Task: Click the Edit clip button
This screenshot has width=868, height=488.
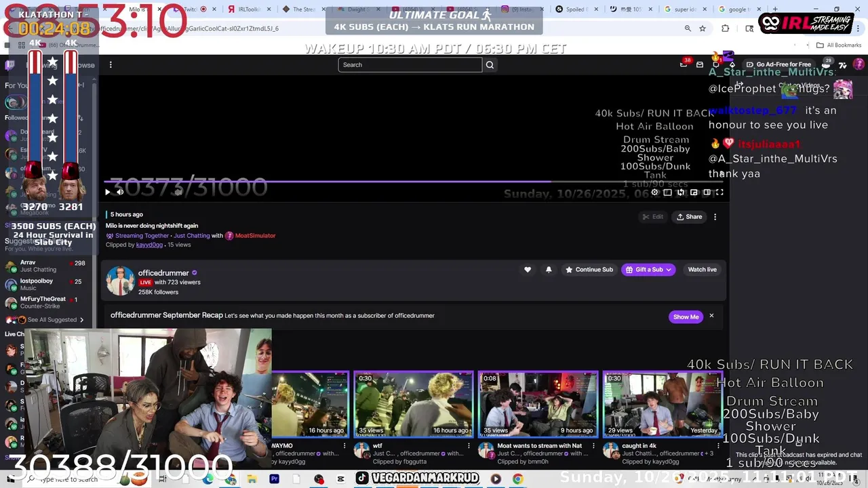Action: coord(652,217)
